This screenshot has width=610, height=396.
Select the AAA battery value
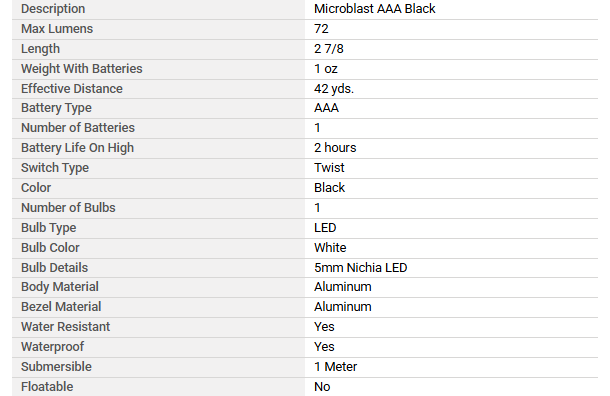point(326,108)
